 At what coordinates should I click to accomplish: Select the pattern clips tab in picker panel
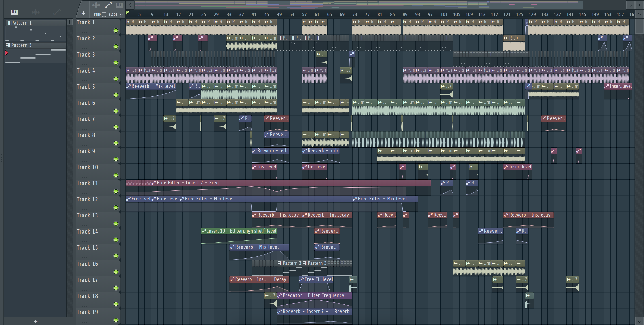[14, 12]
